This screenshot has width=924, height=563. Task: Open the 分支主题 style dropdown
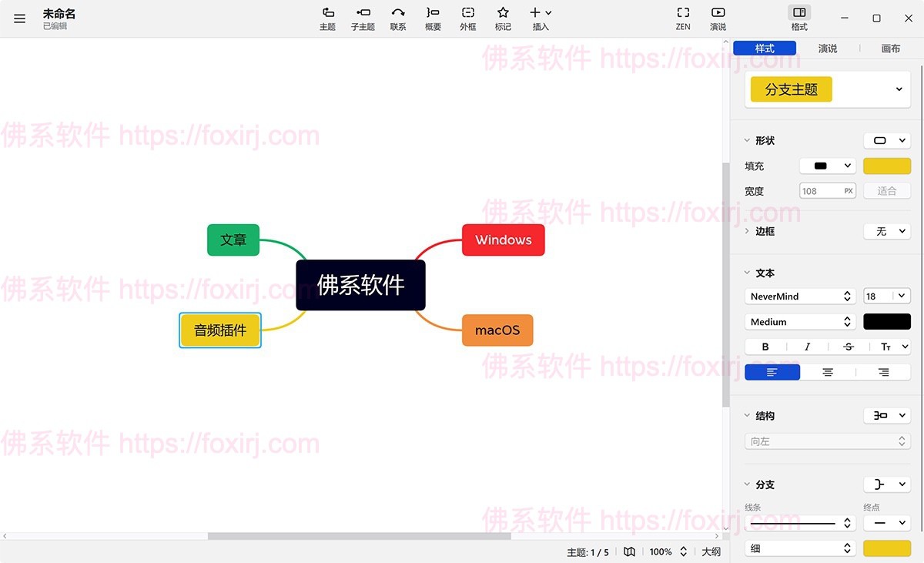pyautogui.click(x=898, y=89)
